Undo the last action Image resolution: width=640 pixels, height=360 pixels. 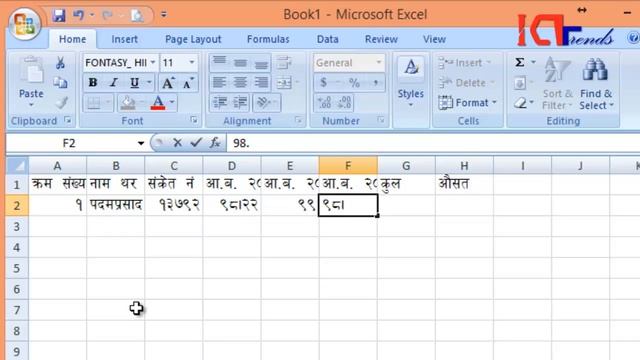coord(78,16)
